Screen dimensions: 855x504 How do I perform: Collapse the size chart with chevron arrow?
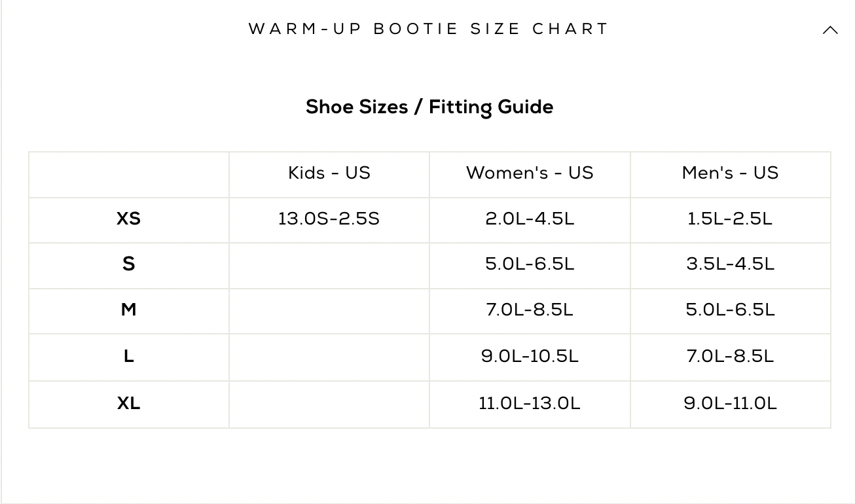coord(829,30)
